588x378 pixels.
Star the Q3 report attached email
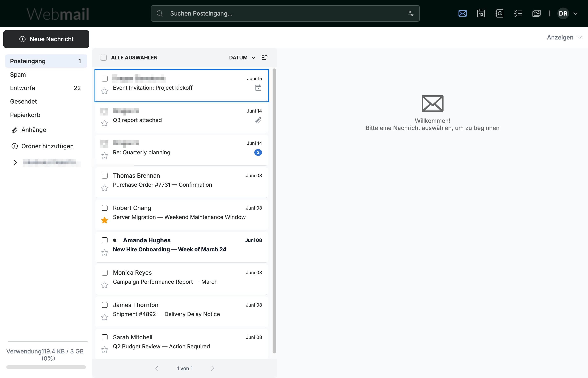105,123
